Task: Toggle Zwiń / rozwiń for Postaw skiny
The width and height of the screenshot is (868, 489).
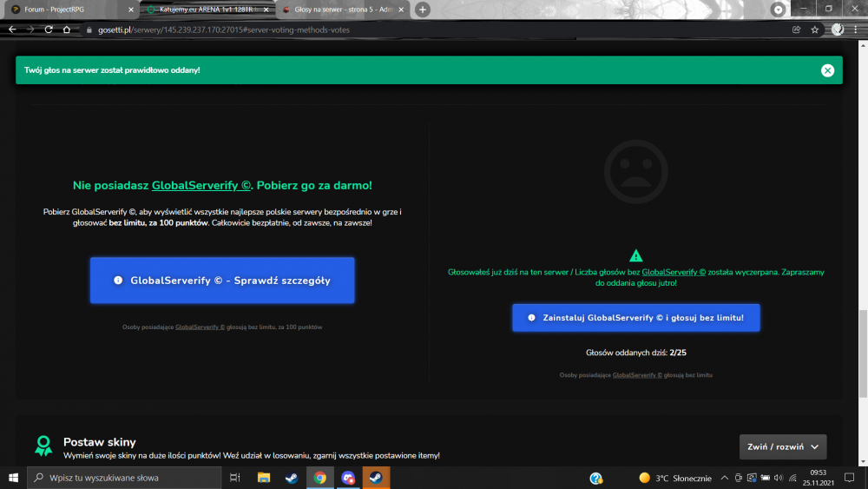Action: pos(783,447)
